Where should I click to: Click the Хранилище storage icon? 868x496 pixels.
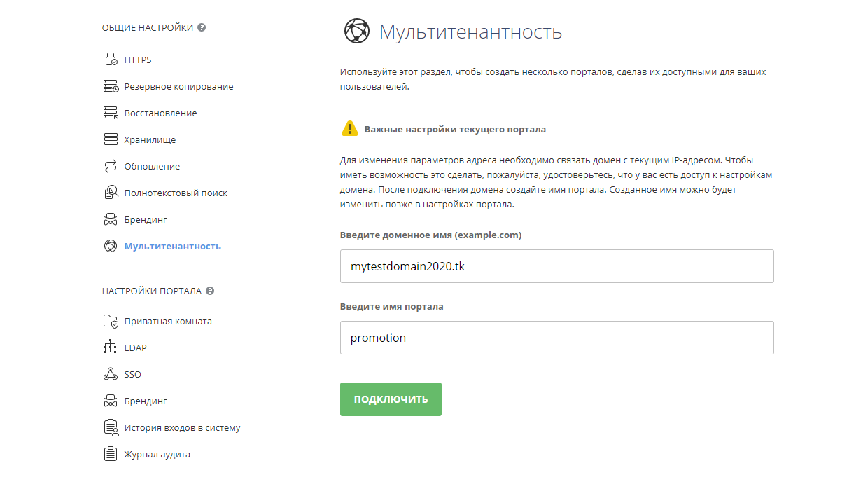pyautogui.click(x=111, y=139)
